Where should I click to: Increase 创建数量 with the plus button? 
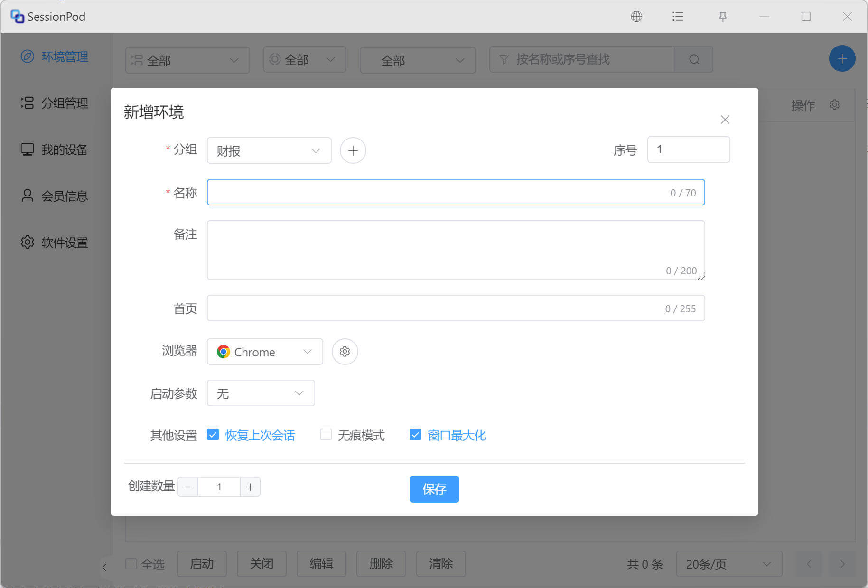coord(250,487)
